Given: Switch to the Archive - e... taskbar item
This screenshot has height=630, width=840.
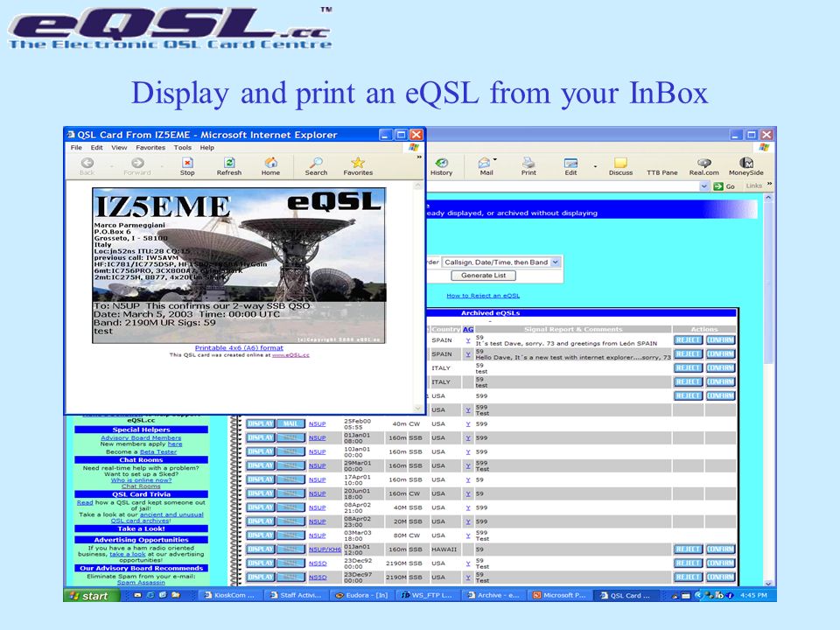Looking at the screenshot, I should click(x=493, y=595).
